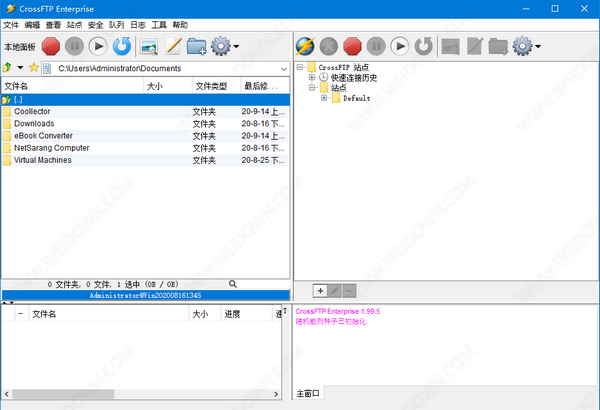Open the local image preview icon

pos(149,46)
